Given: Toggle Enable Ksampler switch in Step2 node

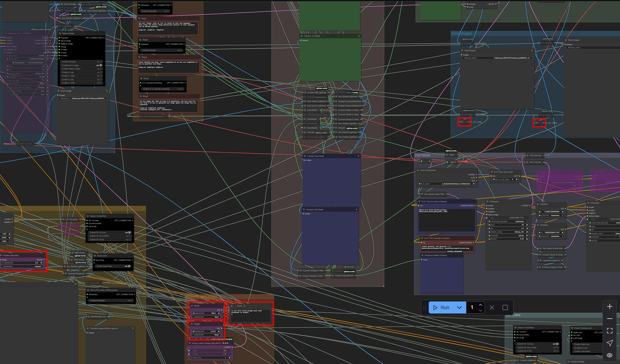Looking at the screenshot, I should click(x=161, y=50).
